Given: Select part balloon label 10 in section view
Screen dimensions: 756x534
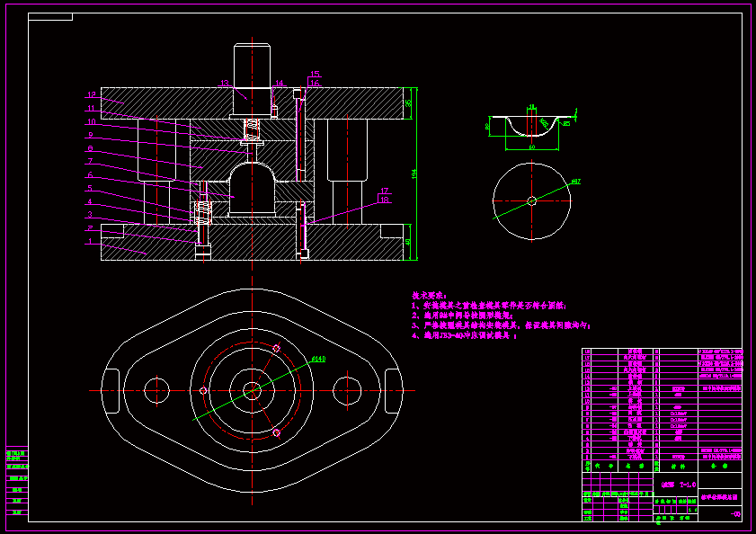Looking at the screenshot, I should coord(92,122).
